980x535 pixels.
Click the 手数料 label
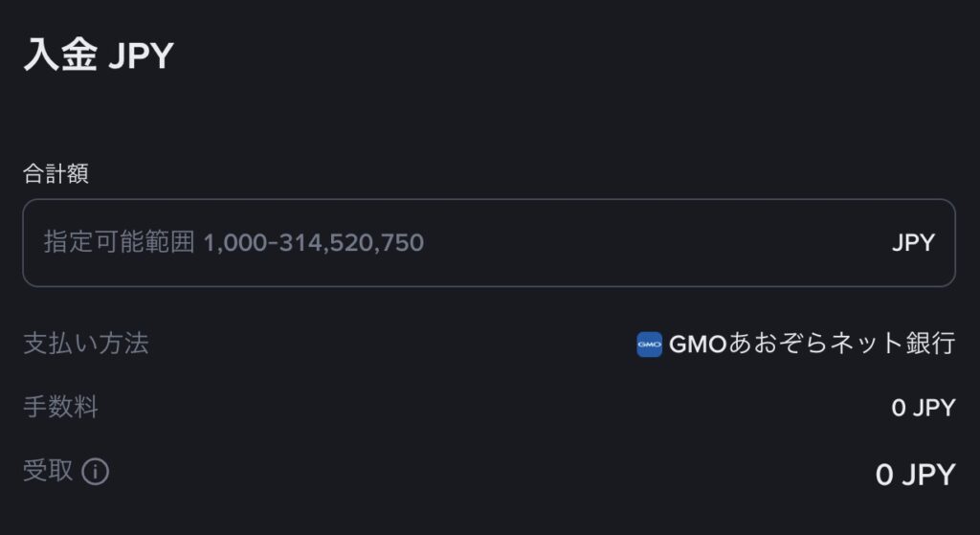pyautogui.click(x=60, y=408)
